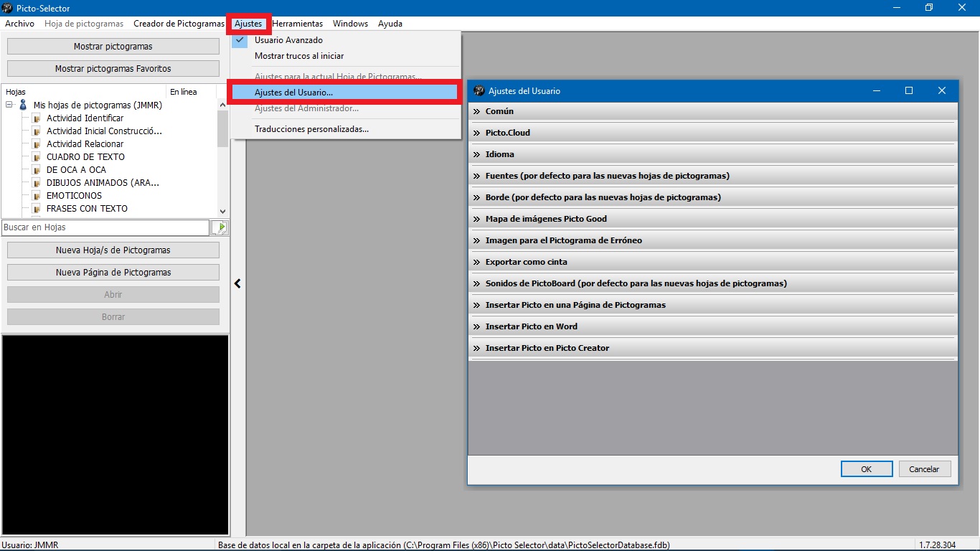Click EMOTICONOS sheet icon
Viewport: 980px width, 551px height.
pos(36,195)
